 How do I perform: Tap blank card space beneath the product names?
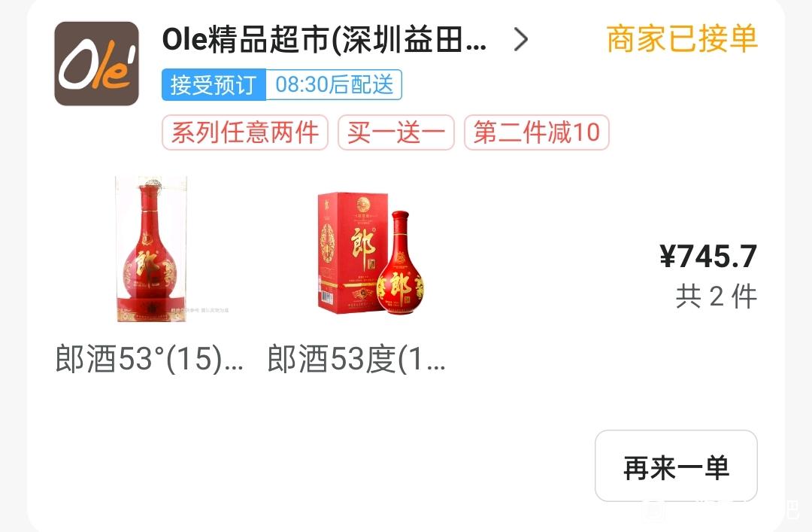pyautogui.click(x=311, y=446)
